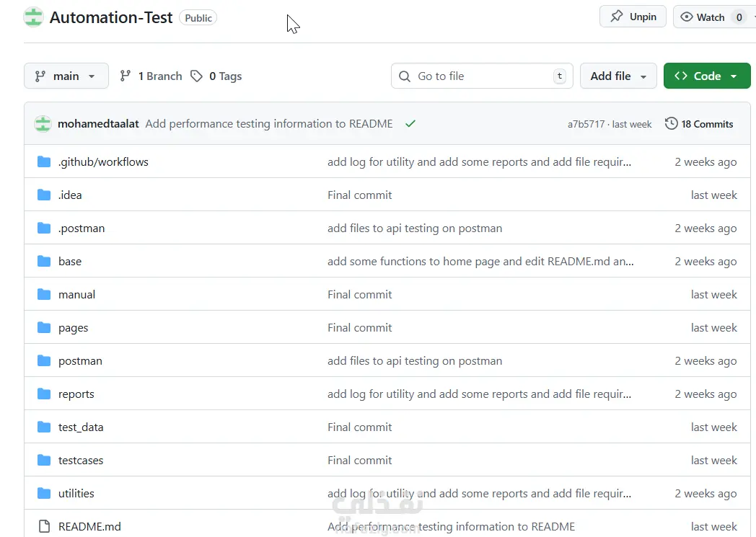Unpin the repository with Unpin button

(633, 17)
